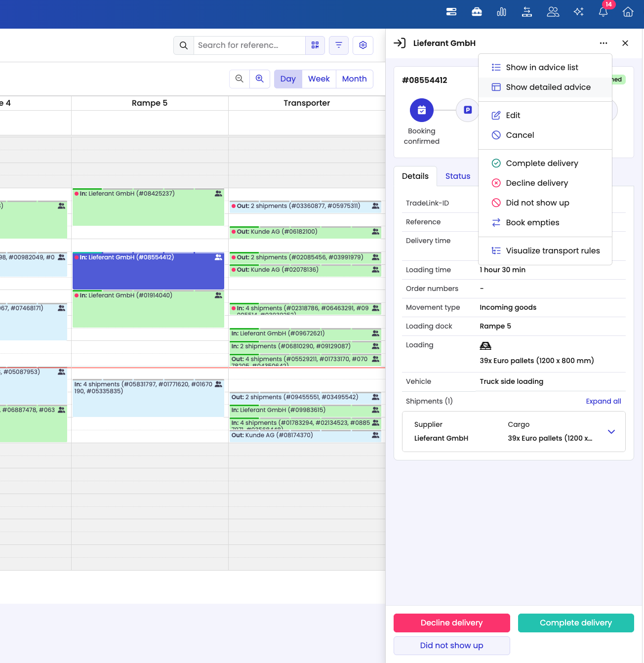Viewport: 644px width, 663px height.
Task: Select Show in advice list
Action: coord(545,68)
